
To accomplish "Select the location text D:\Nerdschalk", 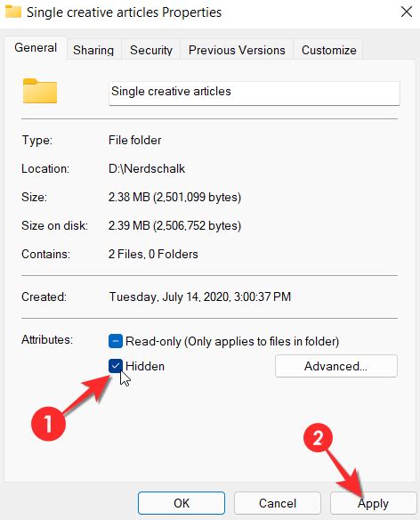I will tap(147, 169).
